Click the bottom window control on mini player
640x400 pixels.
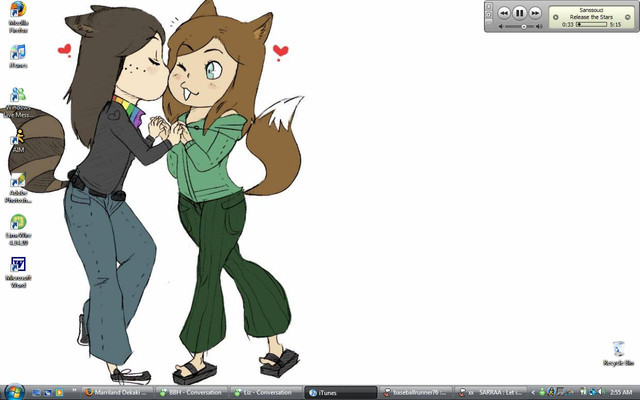coord(489,23)
